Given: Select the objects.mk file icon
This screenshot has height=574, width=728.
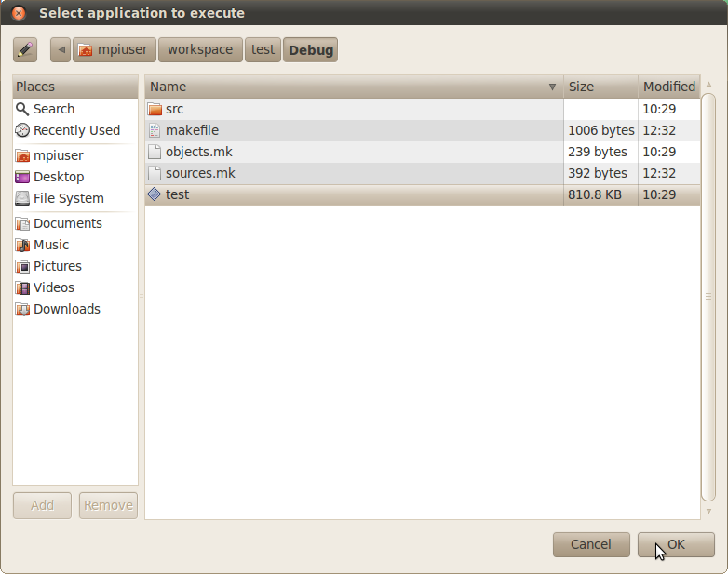Looking at the screenshot, I should (155, 152).
